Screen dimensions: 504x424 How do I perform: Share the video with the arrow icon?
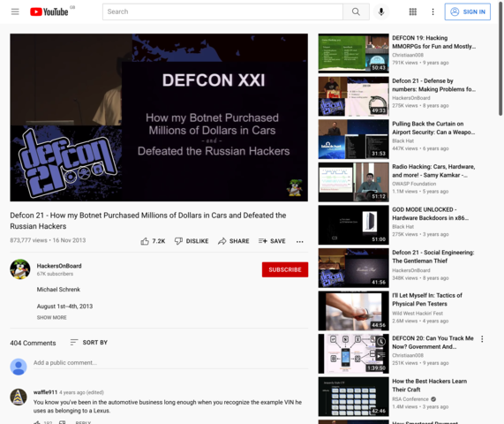coord(234,241)
